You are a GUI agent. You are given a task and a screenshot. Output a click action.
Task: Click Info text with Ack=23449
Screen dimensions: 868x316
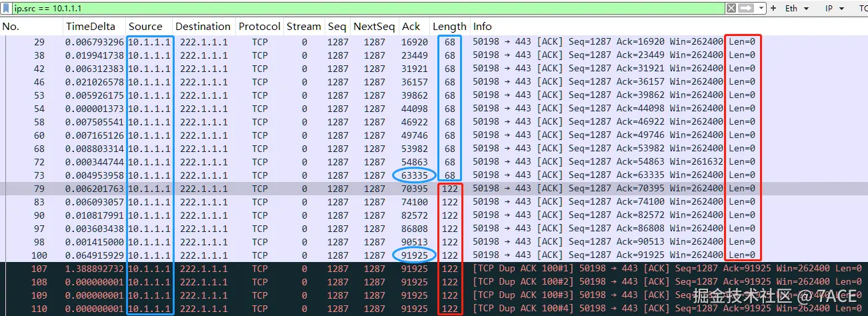click(x=613, y=55)
